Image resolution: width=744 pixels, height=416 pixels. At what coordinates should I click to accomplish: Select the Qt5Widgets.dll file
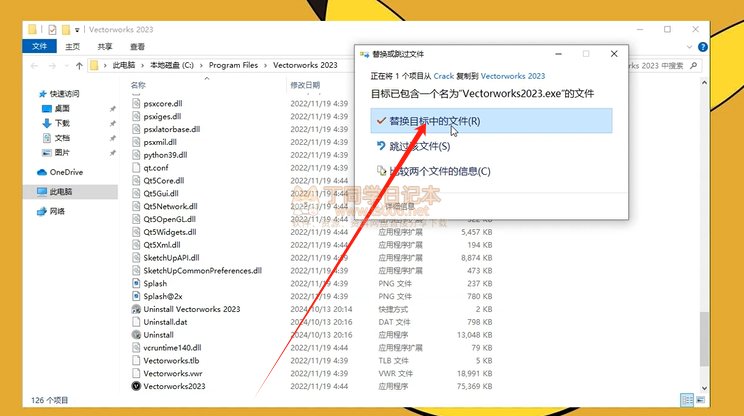170,232
